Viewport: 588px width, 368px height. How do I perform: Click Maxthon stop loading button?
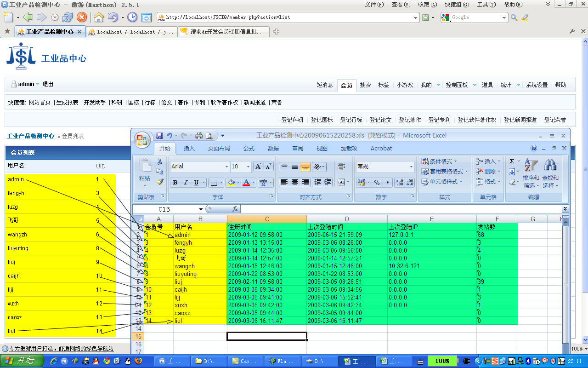[82, 17]
